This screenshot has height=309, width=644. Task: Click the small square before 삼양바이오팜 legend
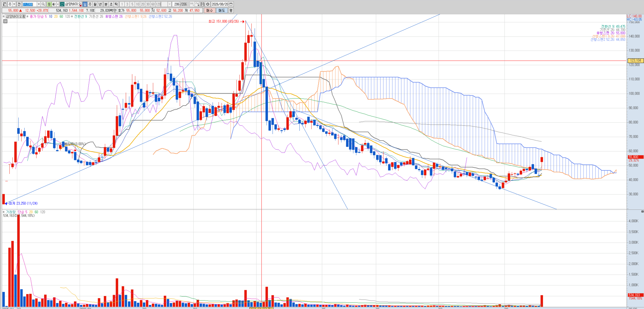tap(3, 16)
